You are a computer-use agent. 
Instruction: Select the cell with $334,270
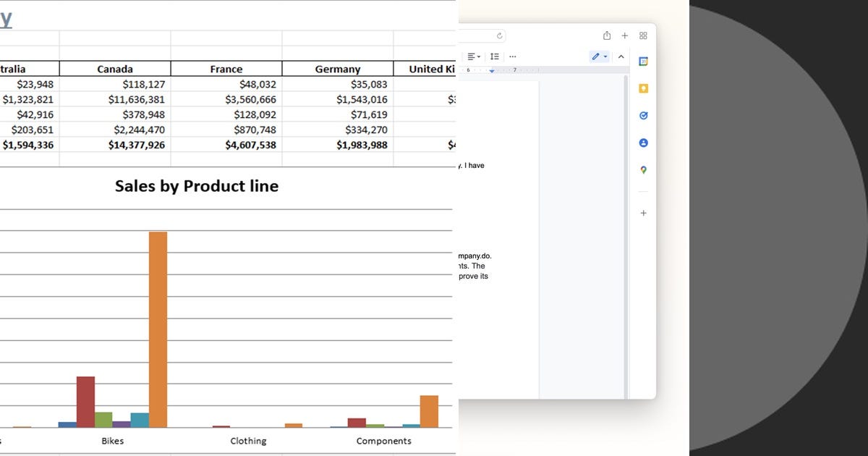pos(338,130)
